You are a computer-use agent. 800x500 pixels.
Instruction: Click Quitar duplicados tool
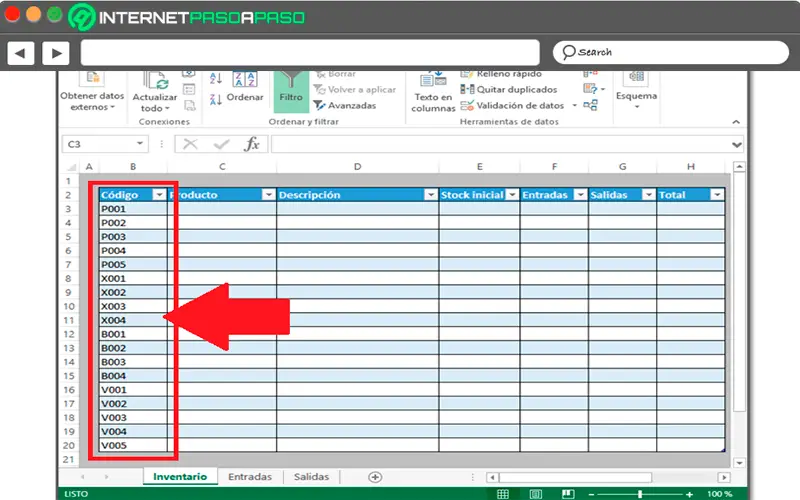pyautogui.click(x=509, y=90)
